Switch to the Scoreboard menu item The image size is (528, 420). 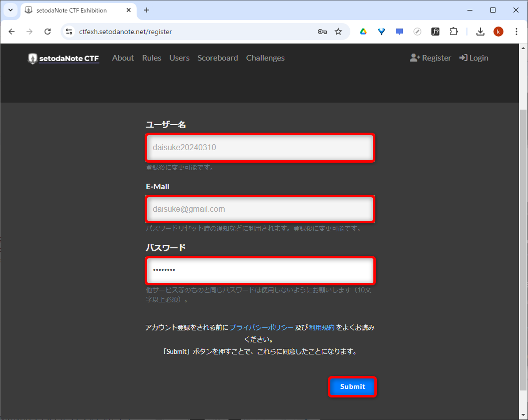coord(218,58)
